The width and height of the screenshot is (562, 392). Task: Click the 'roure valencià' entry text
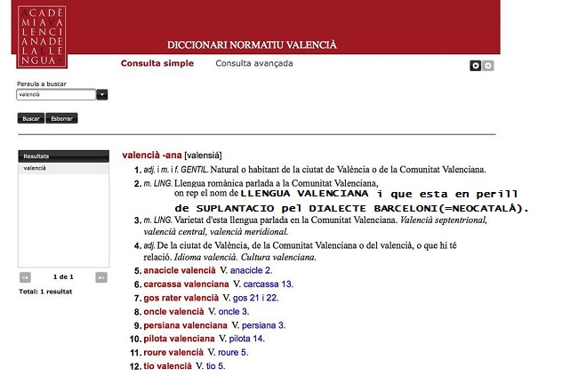coord(173,353)
